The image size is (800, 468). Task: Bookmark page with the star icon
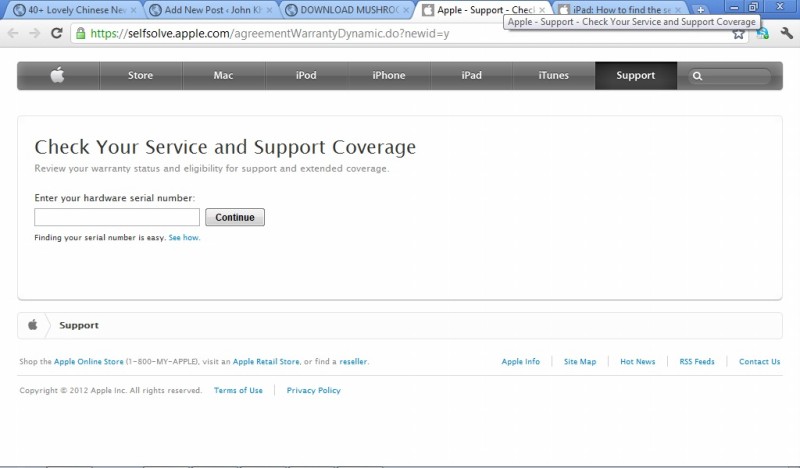point(738,34)
